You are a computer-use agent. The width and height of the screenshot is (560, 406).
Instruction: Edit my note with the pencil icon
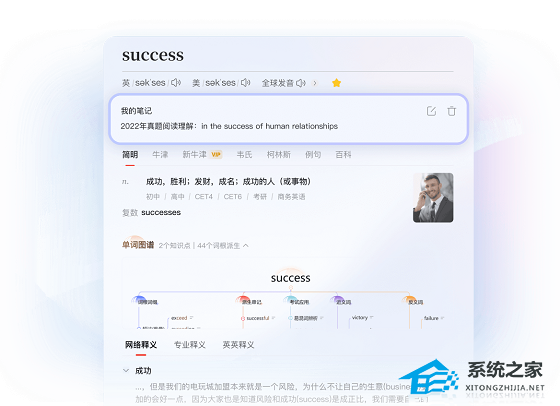431,111
